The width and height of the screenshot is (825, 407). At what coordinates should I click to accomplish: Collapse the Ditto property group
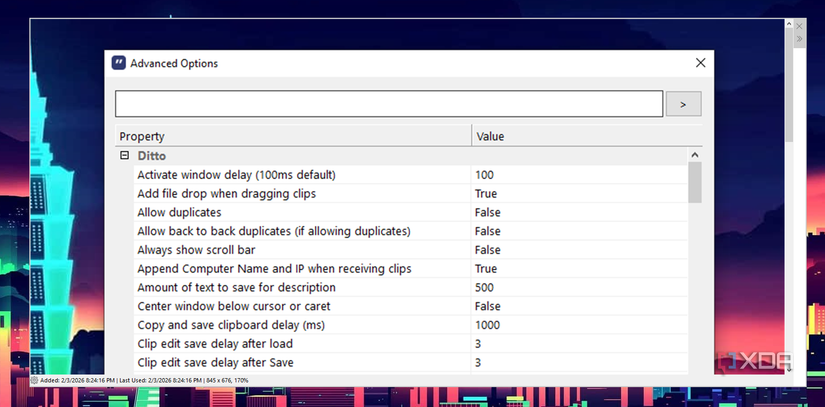coord(125,155)
